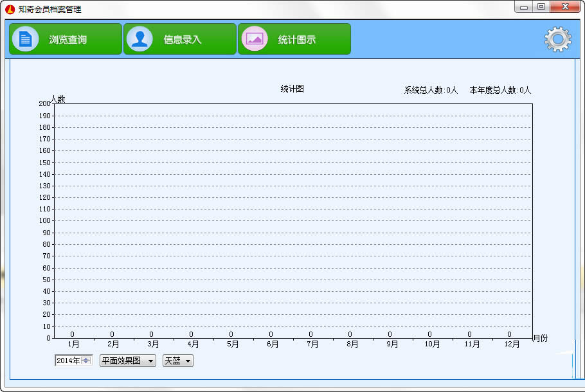Open the 信息录入 data entry section
Screen dimensions: 585x392
(x=180, y=39)
